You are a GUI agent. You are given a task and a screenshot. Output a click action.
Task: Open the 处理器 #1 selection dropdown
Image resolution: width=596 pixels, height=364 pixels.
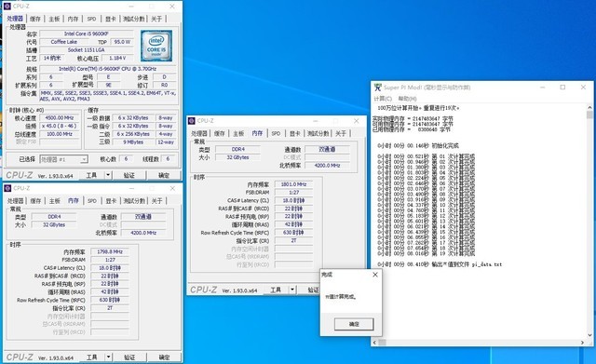64,159
